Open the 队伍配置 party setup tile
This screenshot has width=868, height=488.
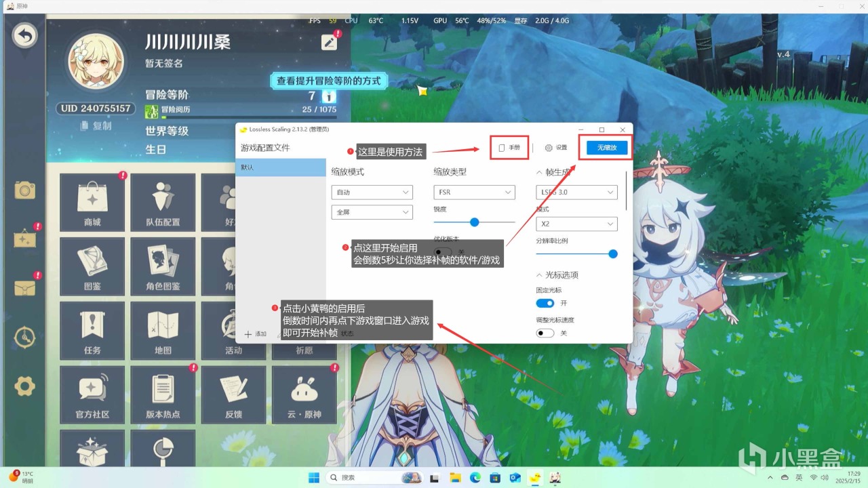tap(163, 202)
